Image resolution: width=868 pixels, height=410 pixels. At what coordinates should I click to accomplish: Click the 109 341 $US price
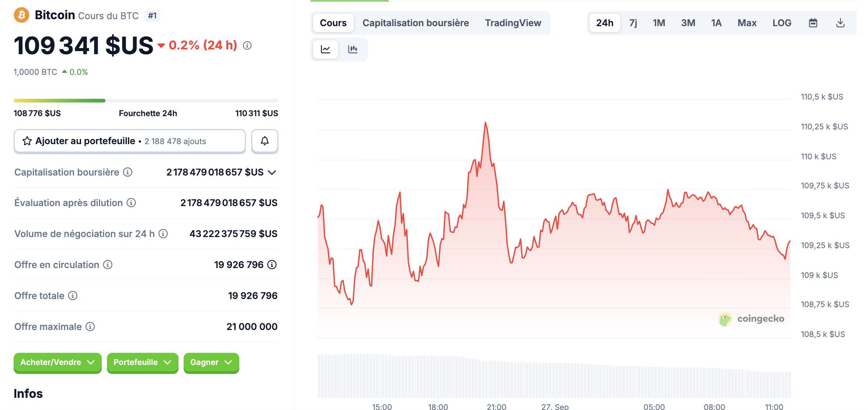(83, 46)
